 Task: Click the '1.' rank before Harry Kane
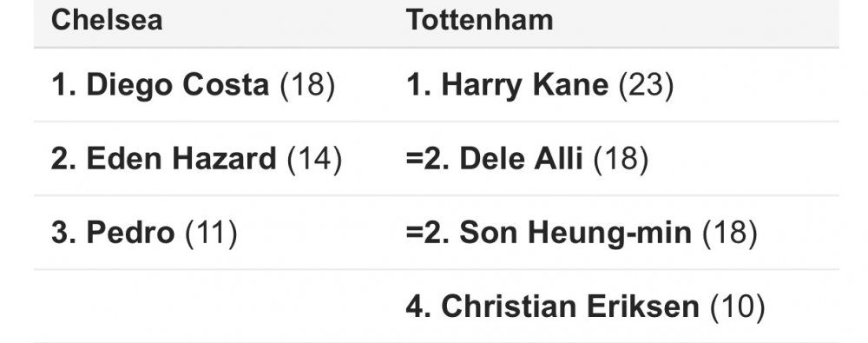[x=418, y=85]
